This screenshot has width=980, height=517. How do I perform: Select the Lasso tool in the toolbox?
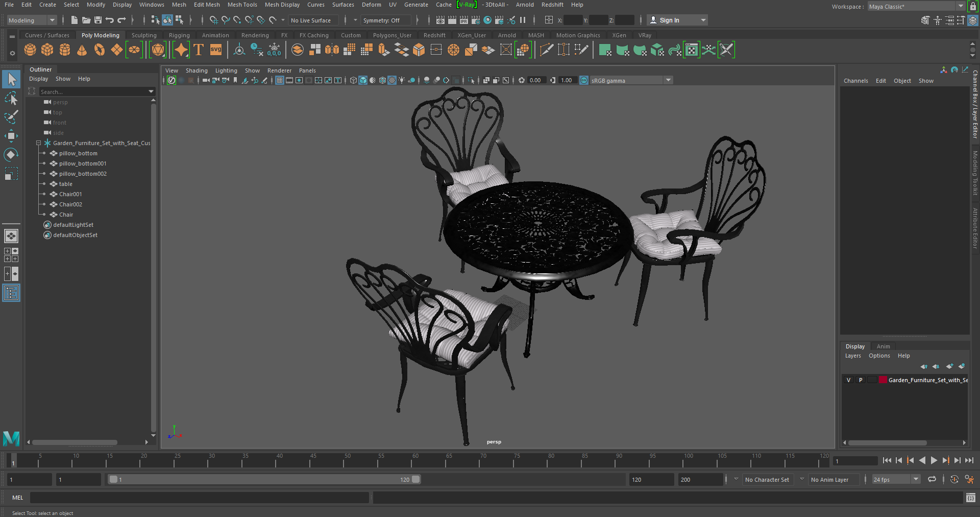pyautogui.click(x=11, y=98)
